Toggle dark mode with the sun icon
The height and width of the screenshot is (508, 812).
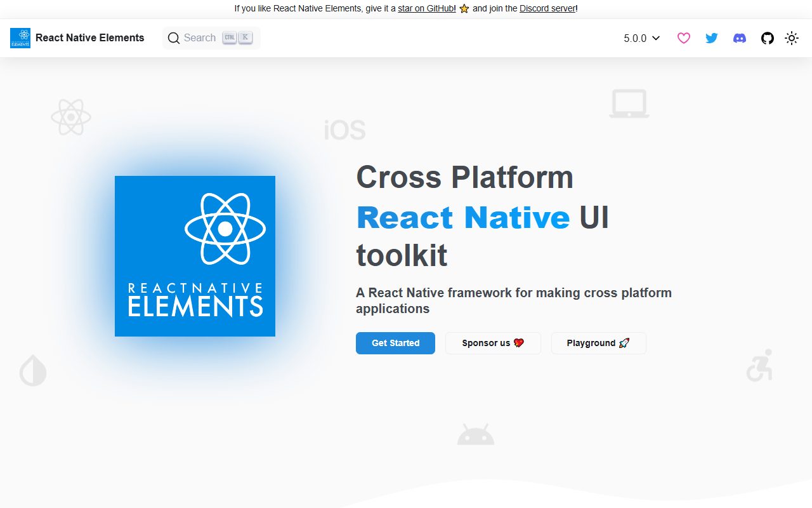(792, 38)
